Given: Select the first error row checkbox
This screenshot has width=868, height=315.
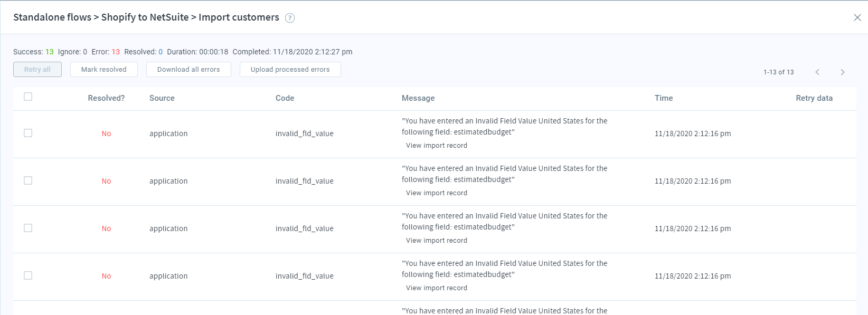Looking at the screenshot, I should coord(28,133).
